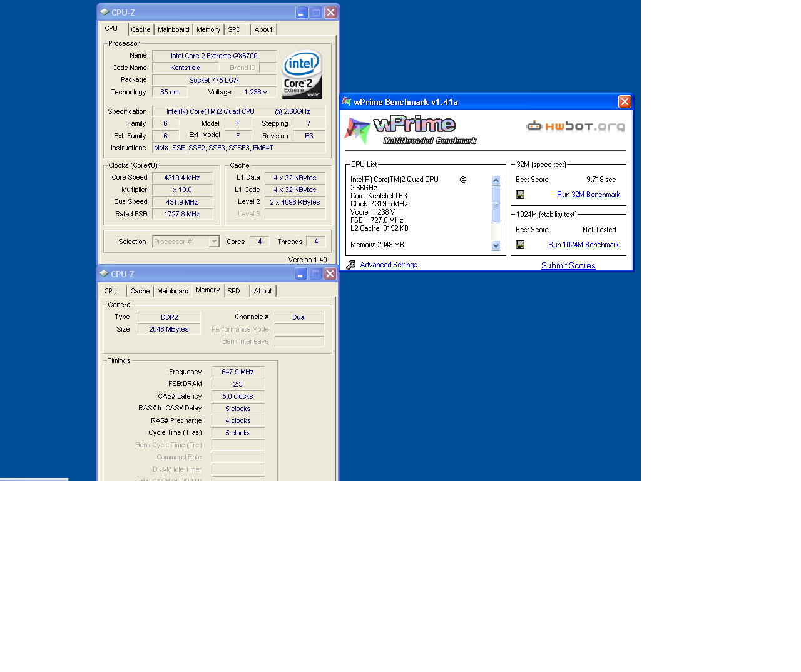Image resolution: width=801 pixels, height=672 pixels.
Task: Click the Technology value 65 nm
Action: pos(170,92)
